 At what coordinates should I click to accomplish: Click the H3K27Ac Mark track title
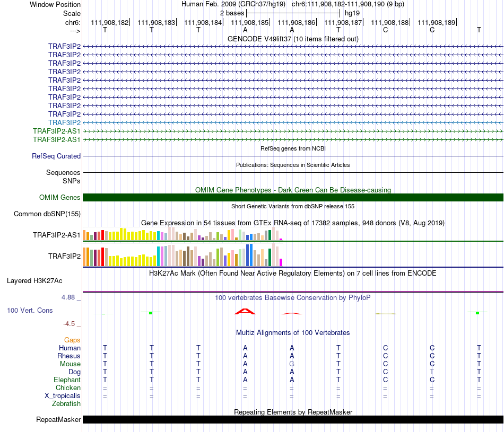[293, 274]
